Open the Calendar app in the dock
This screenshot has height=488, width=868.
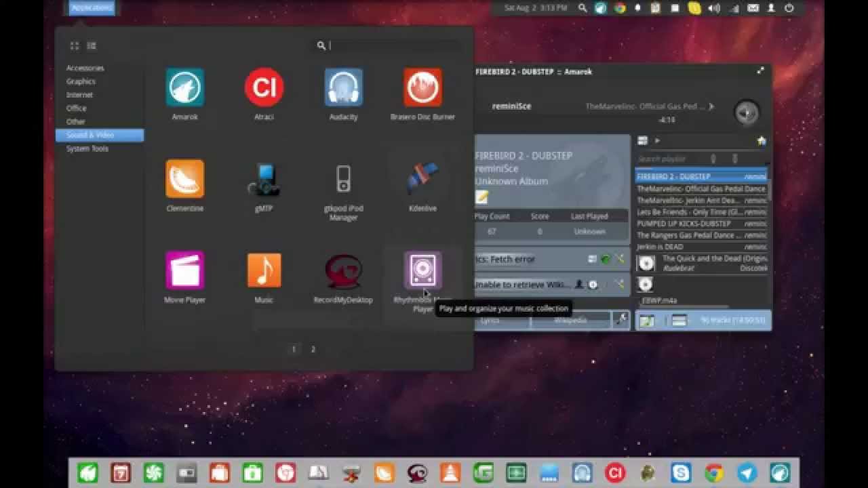tap(121, 472)
